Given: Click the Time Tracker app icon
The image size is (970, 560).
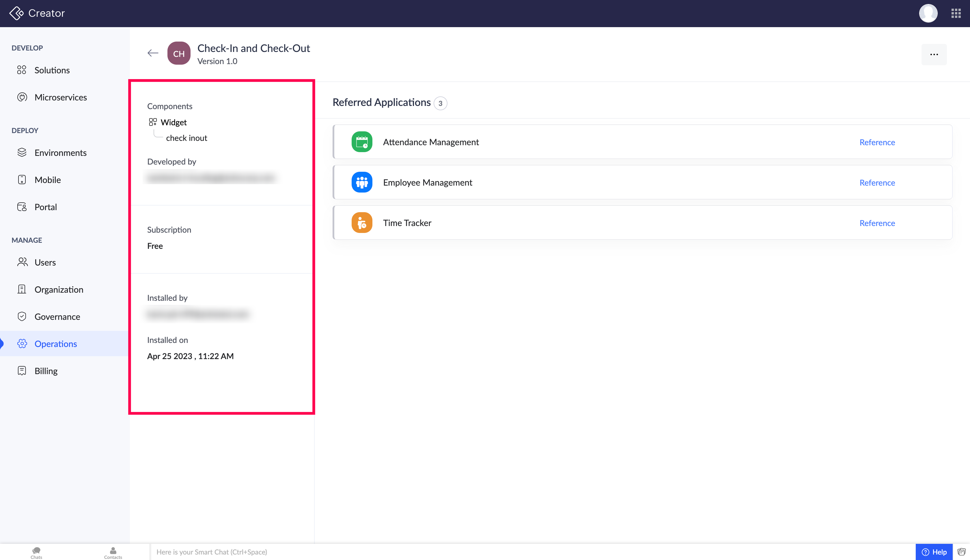Looking at the screenshot, I should [361, 223].
